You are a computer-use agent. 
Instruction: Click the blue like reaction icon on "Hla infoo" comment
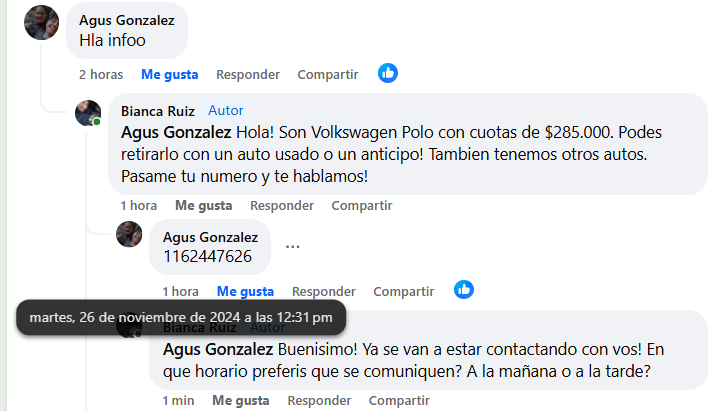(x=388, y=73)
